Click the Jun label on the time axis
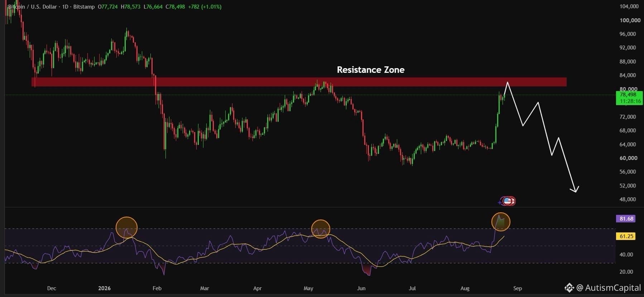Image resolution: width=644 pixels, height=297 pixels. [x=361, y=288]
